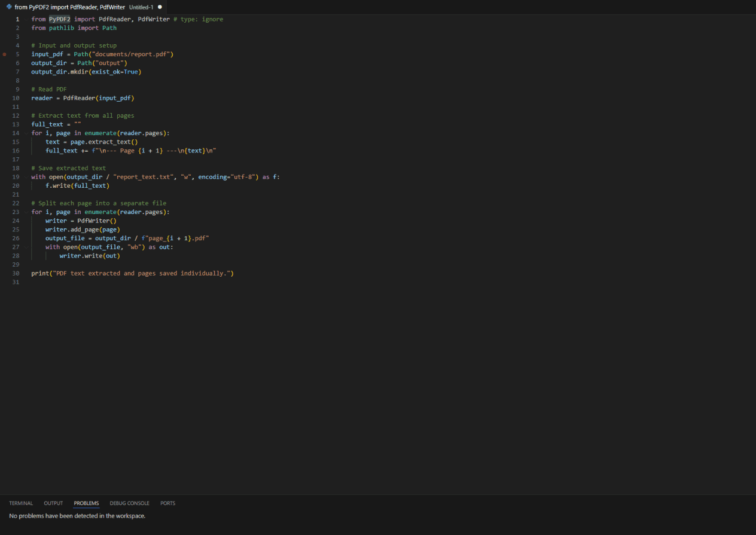Collapse the nested with block chevron at line 27
Image resolution: width=756 pixels, height=535 pixels.
point(26,247)
